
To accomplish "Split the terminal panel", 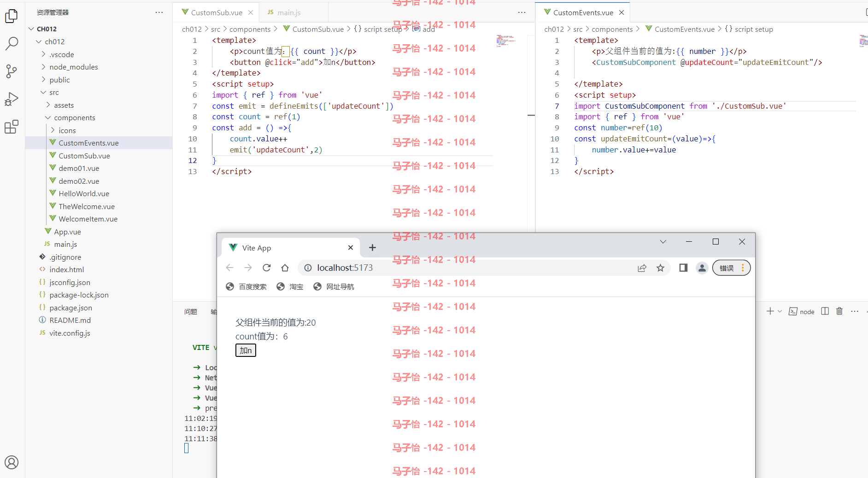I will pyautogui.click(x=825, y=311).
